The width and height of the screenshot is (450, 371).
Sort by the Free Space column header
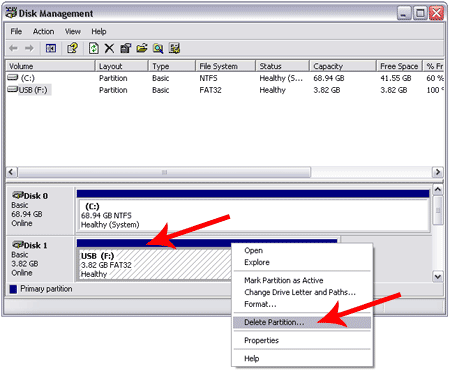pyautogui.click(x=400, y=66)
